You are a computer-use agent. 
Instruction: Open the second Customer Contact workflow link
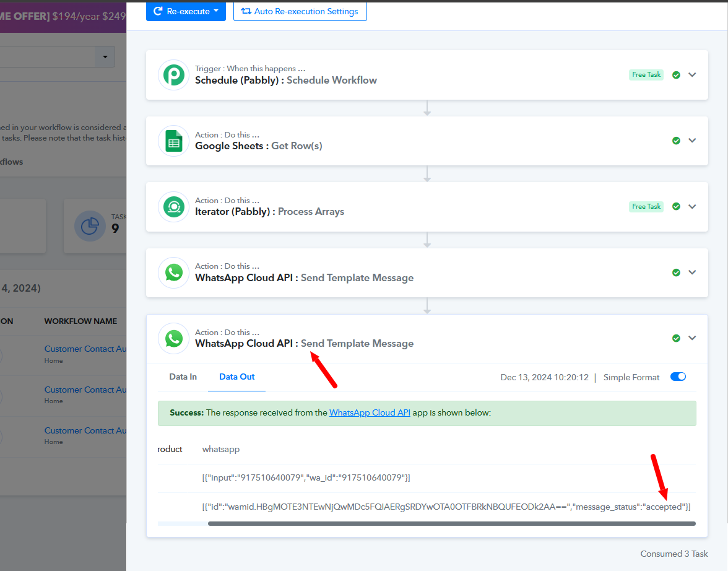click(85, 390)
